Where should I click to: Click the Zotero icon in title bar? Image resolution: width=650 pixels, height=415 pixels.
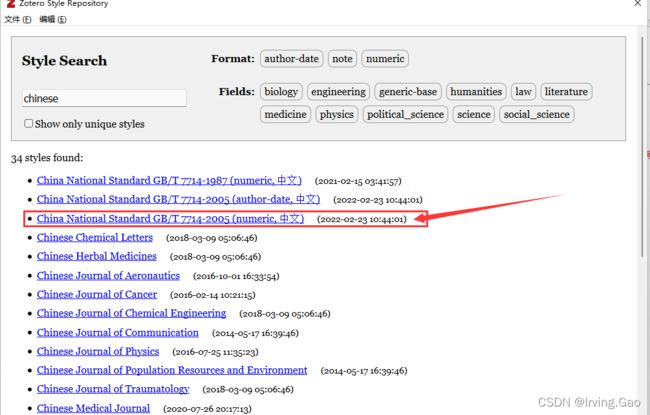(x=10, y=3)
